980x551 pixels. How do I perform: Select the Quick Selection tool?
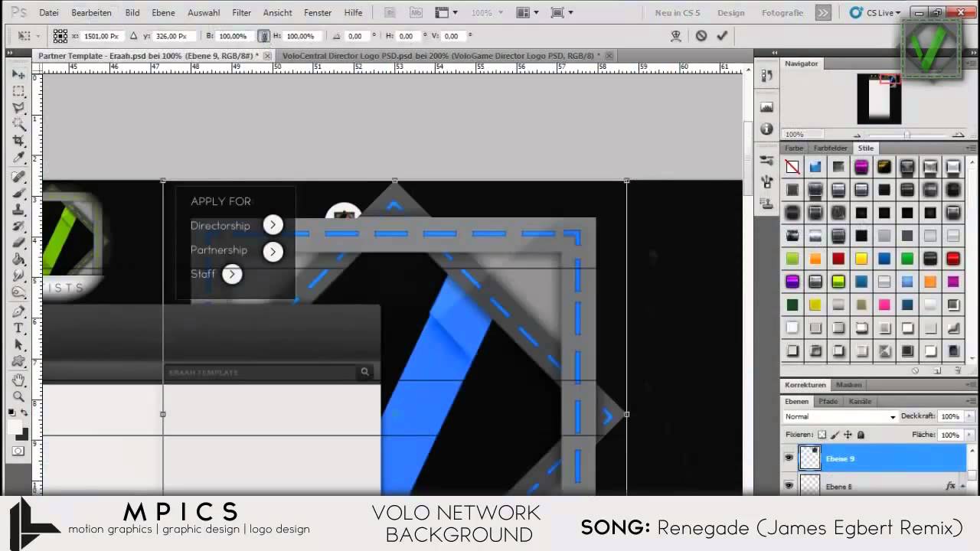[x=18, y=124]
